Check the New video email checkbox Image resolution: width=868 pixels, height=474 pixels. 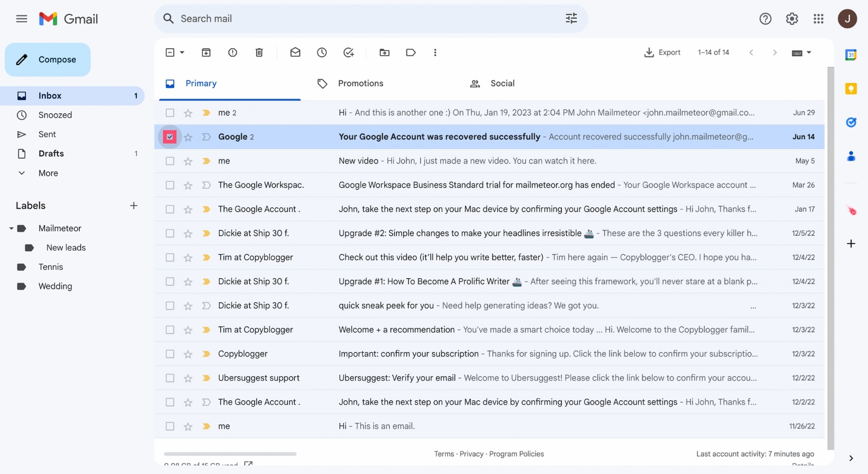[170, 161]
